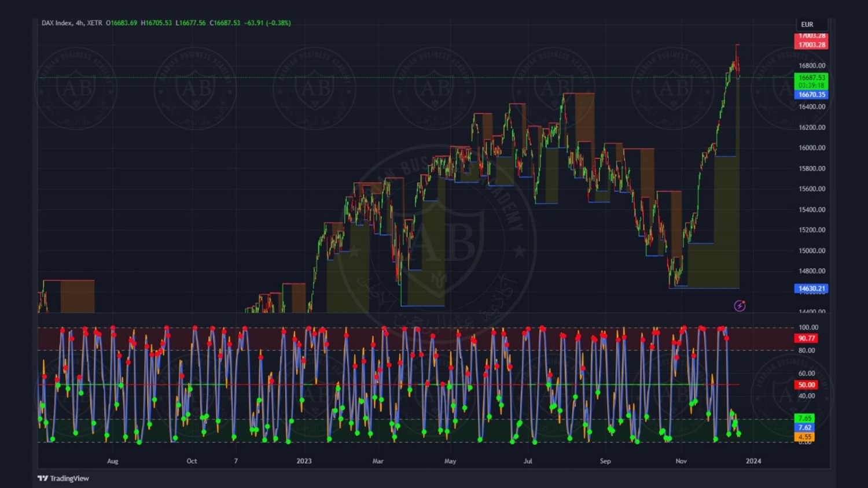Click the Aug label on time axis
This screenshot has height=488, width=868.
[113, 461]
